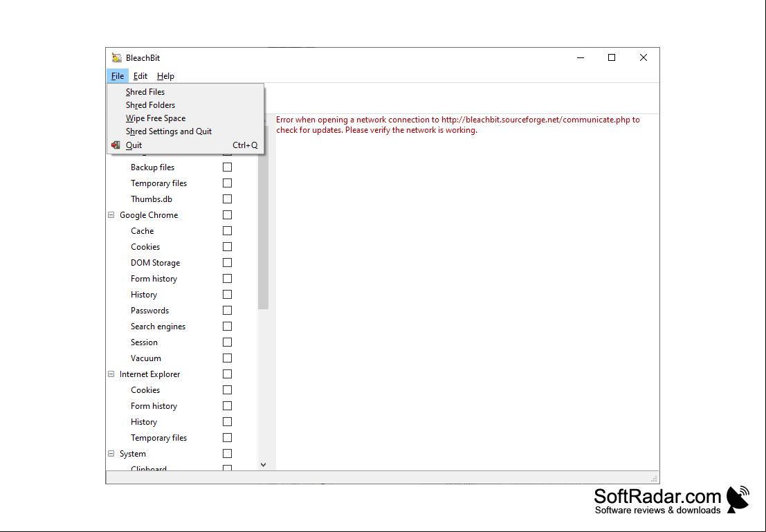
Task: Select the Search engines entry
Action: click(158, 327)
